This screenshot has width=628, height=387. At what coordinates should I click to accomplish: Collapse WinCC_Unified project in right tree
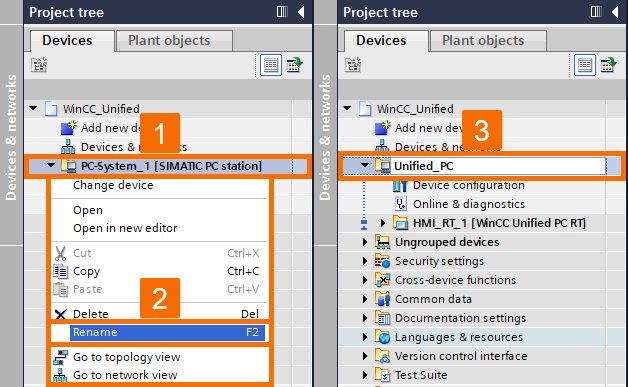[347, 108]
